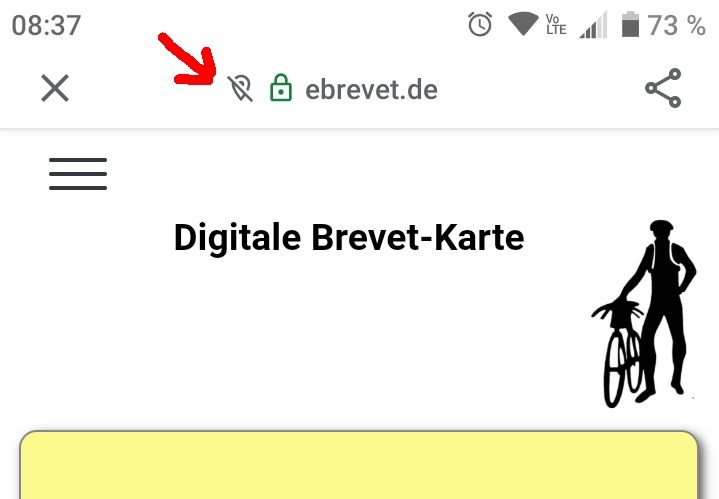Tap the Digitale Brevet-Karte heading
This screenshot has width=719, height=499.
tap(349, 238)
